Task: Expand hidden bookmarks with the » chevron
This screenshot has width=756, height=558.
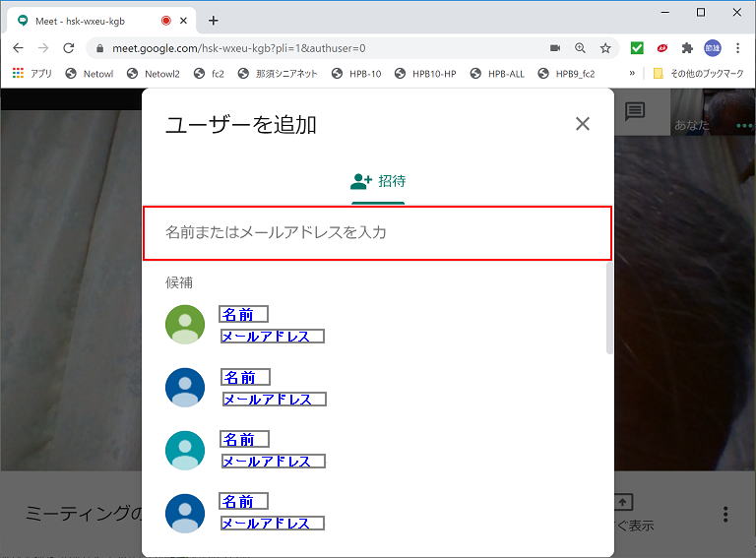Action: (632, 73)
